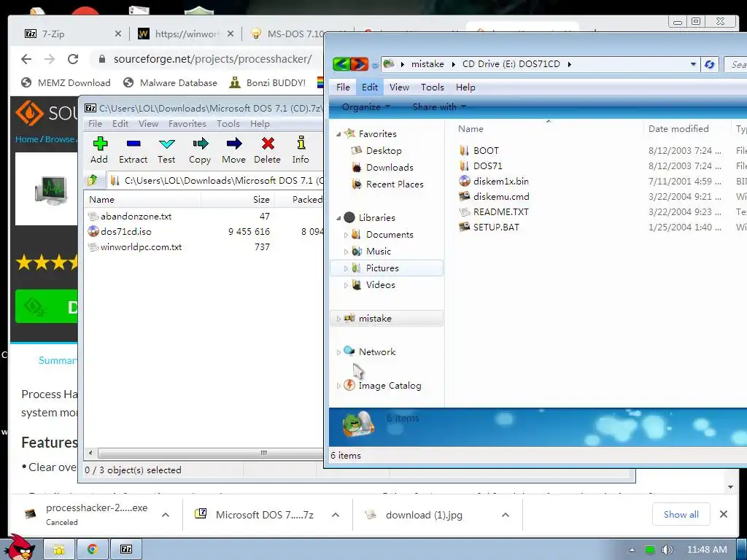This screenshot has height=560, width=747.
Task: Click the 7-Zip taskbar button
Action: click(x=126, y=550)
